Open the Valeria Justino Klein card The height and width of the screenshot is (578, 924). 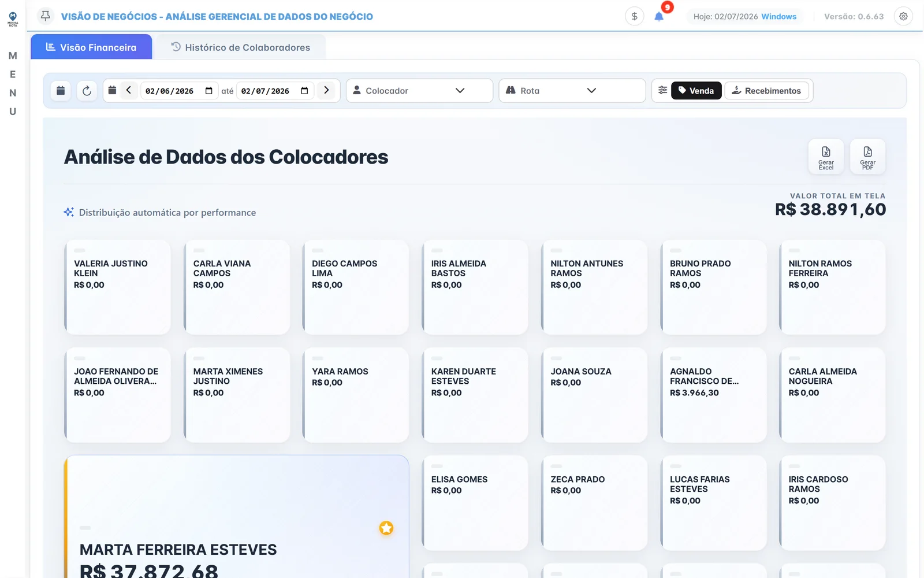pyautogui.click(x=117, y=287)
